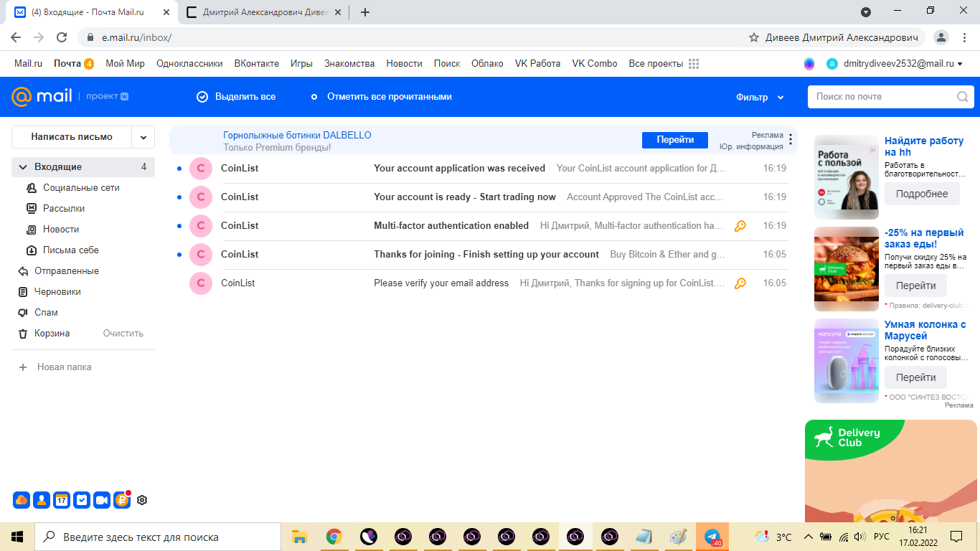
Task: Open the Windows notification center
Action: coord(956,537)
